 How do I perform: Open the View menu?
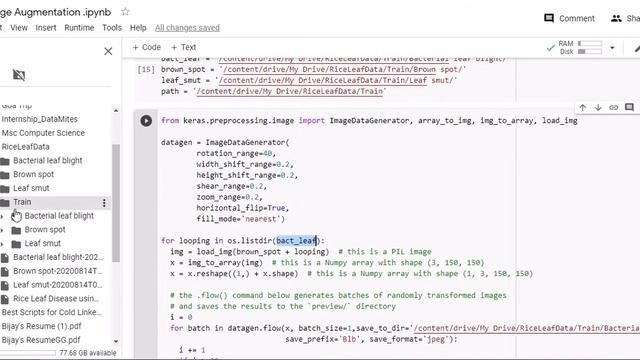coord(19,28)
